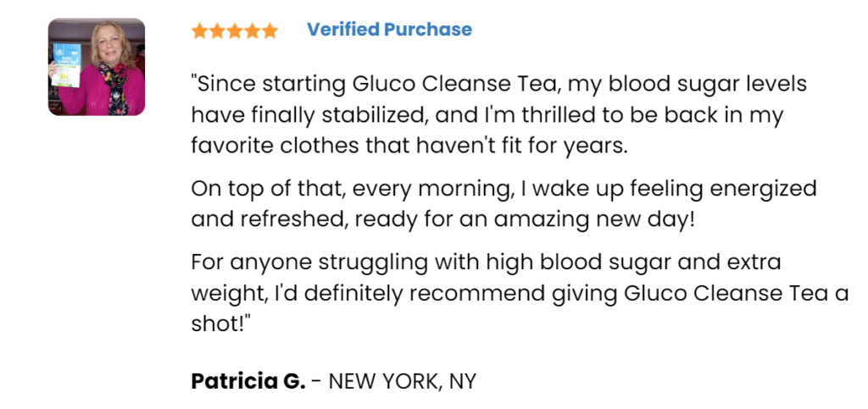Image resolution: width=868 pixels, height=409 pixels.
Task: Click the fifth and last rating star
Action: coord(270,31)
